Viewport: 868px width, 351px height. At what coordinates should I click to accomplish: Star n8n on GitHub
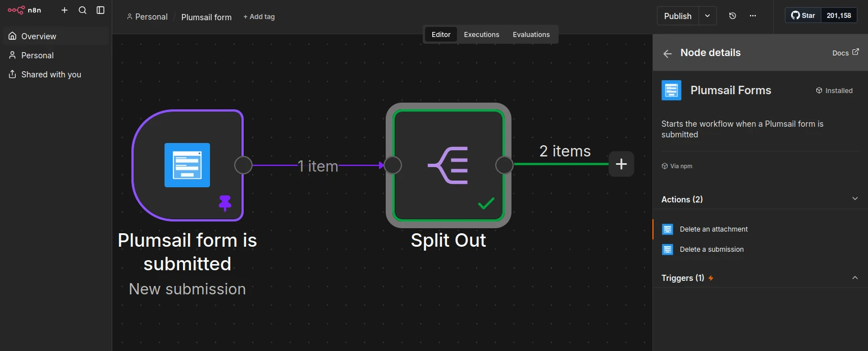[803, 16]
